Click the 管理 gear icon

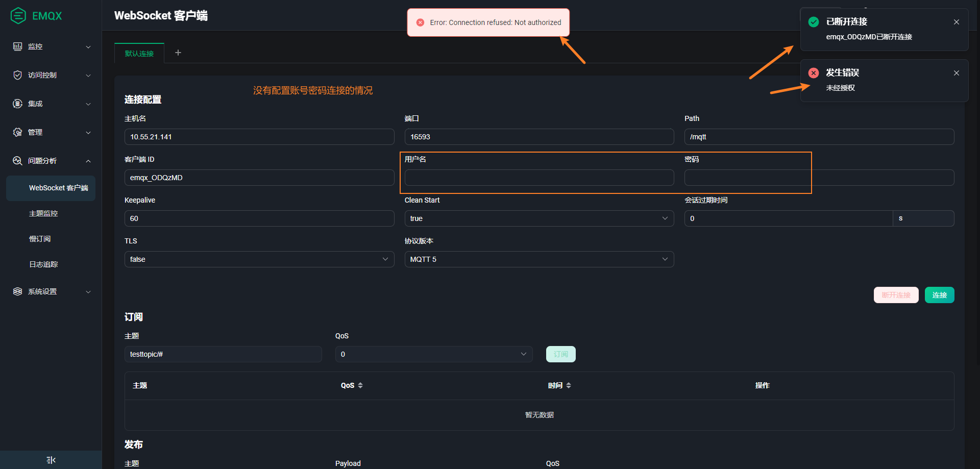17,132
